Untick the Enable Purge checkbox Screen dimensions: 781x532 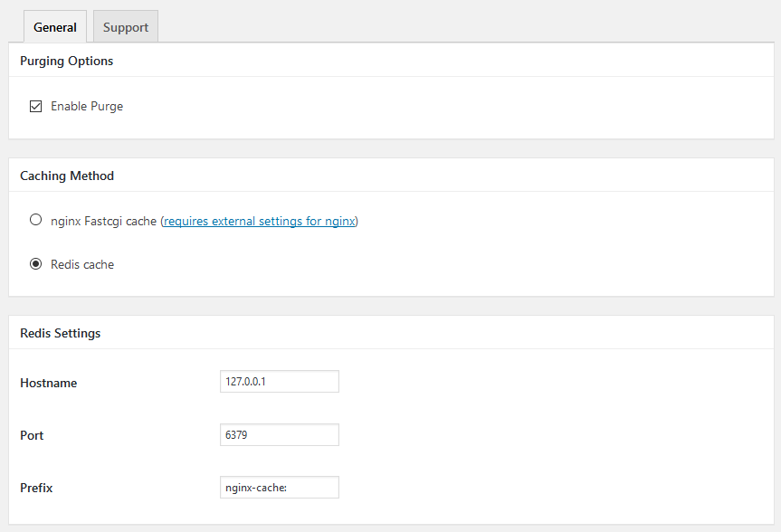point(36,106)
